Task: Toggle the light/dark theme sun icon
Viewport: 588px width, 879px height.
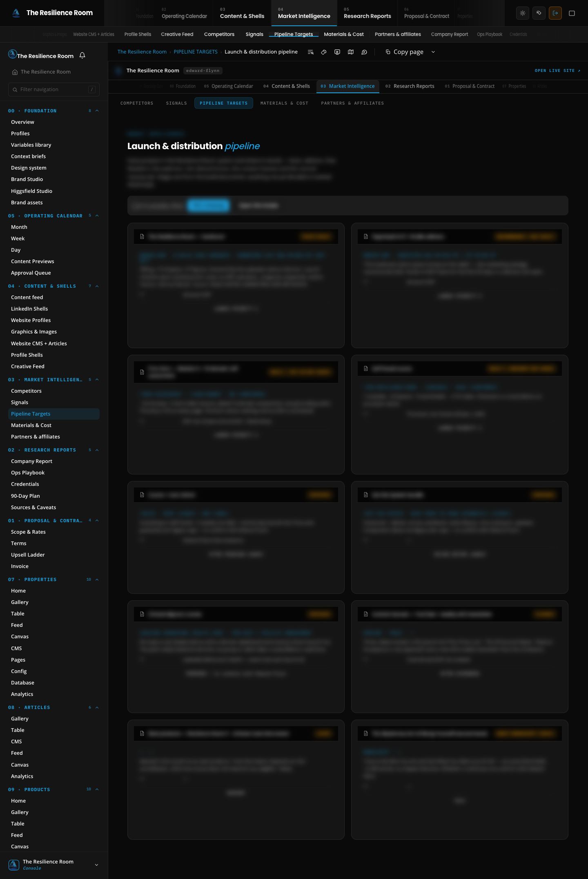Action: [x=523, y=13]
